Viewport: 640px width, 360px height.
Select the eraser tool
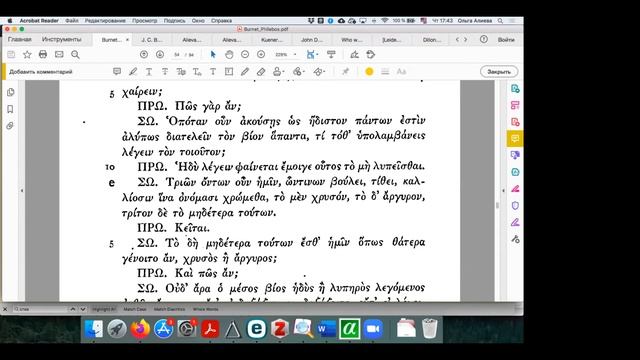(x=261, y=71)
